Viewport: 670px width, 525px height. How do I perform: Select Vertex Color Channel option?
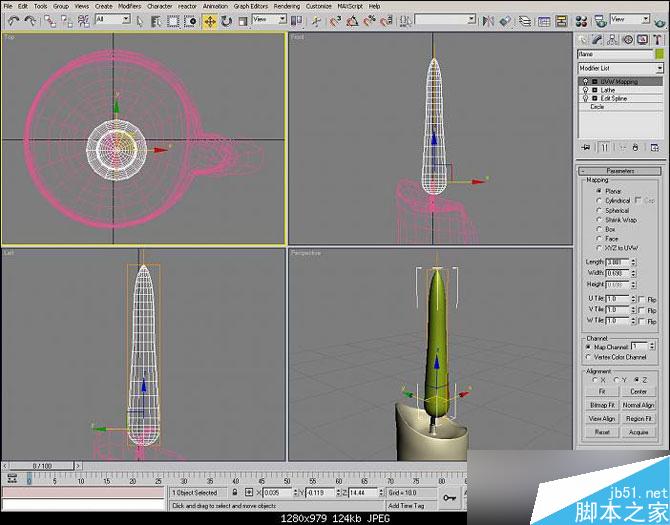[x=588, y=357]
